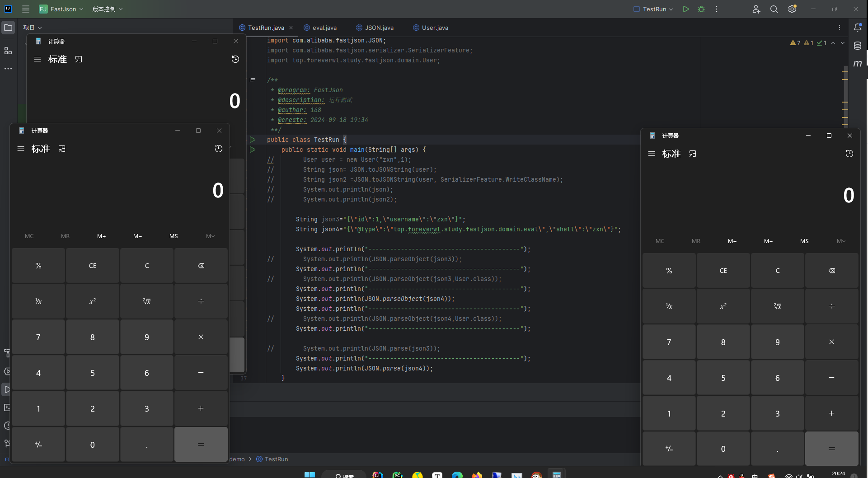Viewport: 868px width, 478px height.
Task: Run the TestRun configuration from the toolbar
Action: tap(686, 9)
